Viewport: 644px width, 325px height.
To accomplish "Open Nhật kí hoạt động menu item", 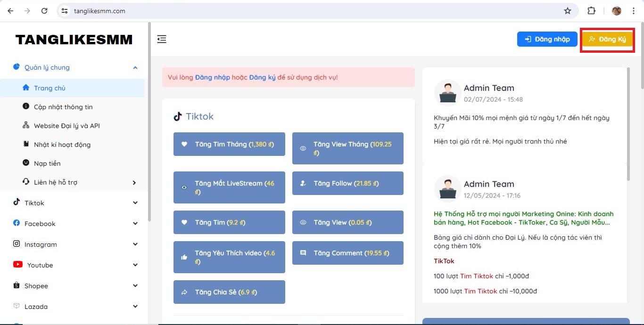I will 72,145.
